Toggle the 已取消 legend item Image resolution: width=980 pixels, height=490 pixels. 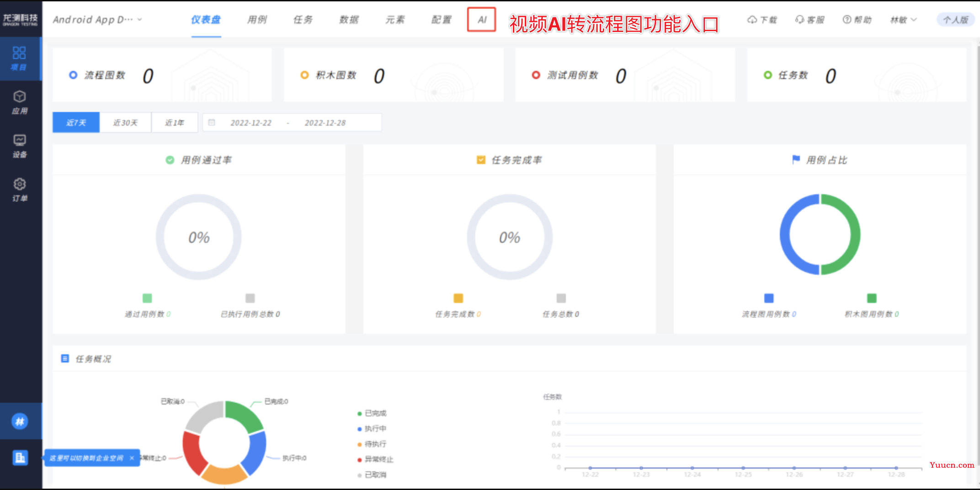click(372, 475)
